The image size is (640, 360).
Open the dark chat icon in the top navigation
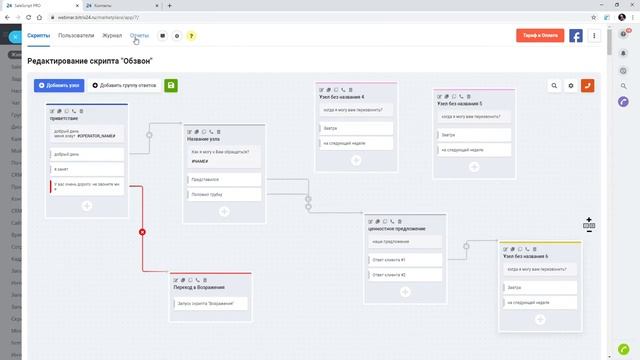(162, 36)
